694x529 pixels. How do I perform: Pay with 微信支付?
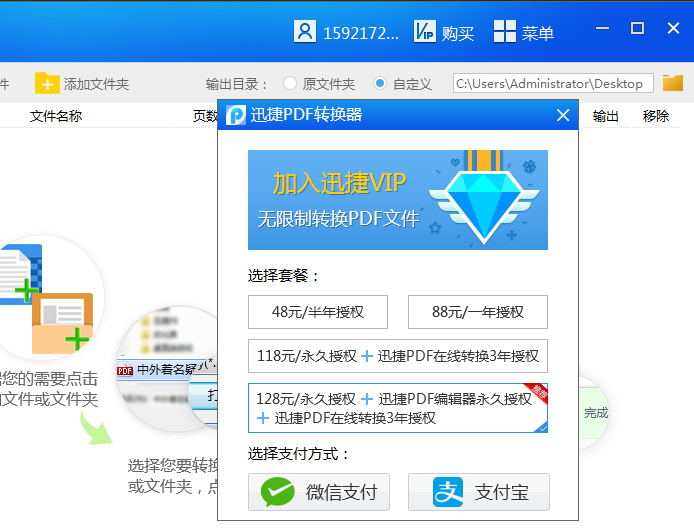pyautogui.click(x=319, y=492)
